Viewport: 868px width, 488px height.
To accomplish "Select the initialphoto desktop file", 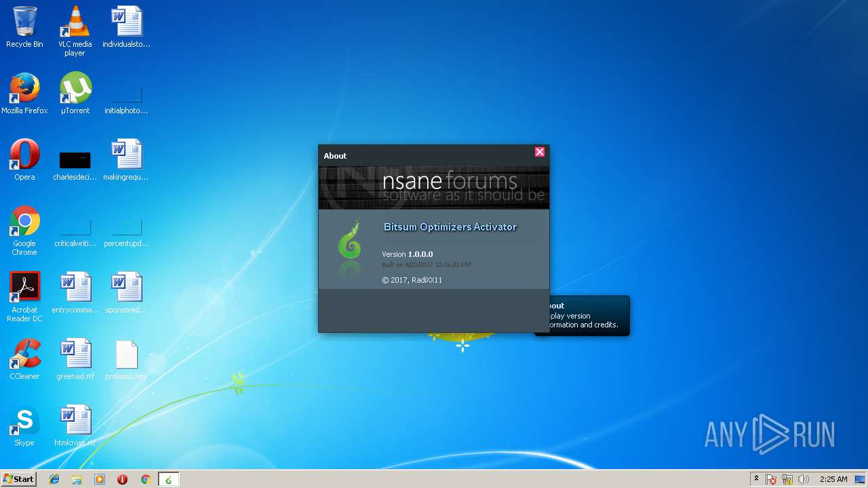I will (x=126, y=98).
